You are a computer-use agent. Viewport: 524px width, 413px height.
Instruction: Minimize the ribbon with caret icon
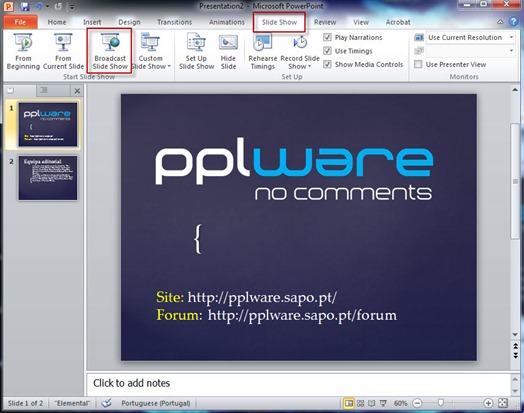[x=500, y=22]
